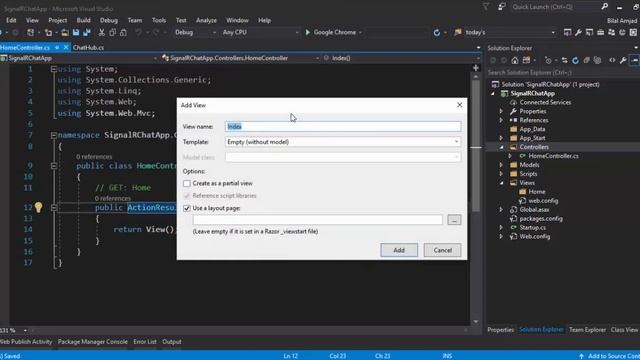Screen dimensions: 640x360
Task: Click View Code icon in Solution Explorer
Action: [612, 60]
